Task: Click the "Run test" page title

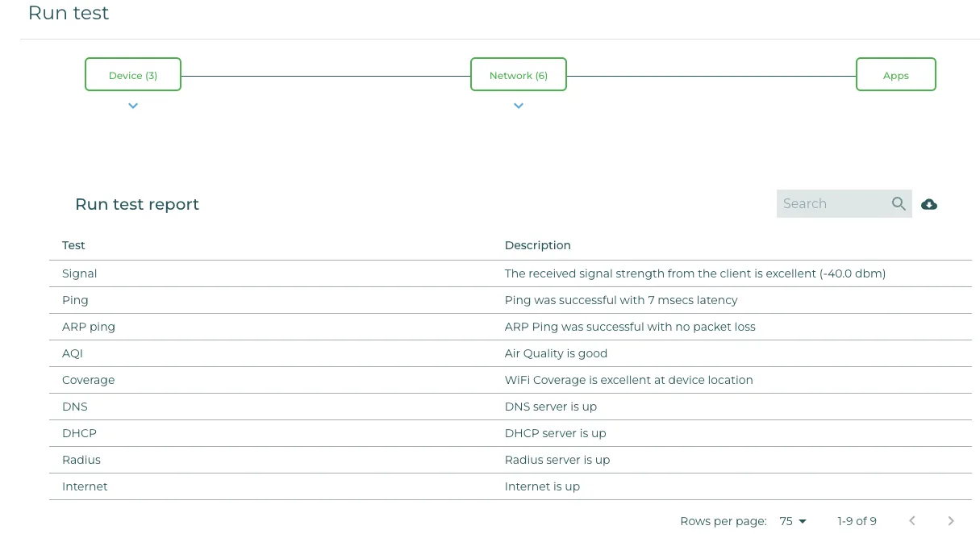Action: (x=69, y=13)
